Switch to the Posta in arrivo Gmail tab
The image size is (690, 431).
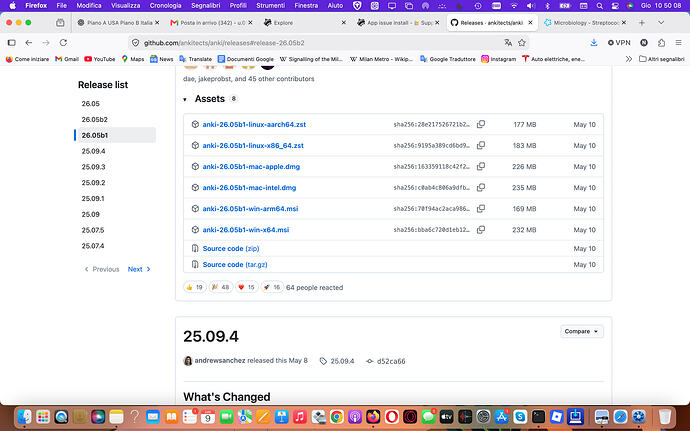click(209, 22)
